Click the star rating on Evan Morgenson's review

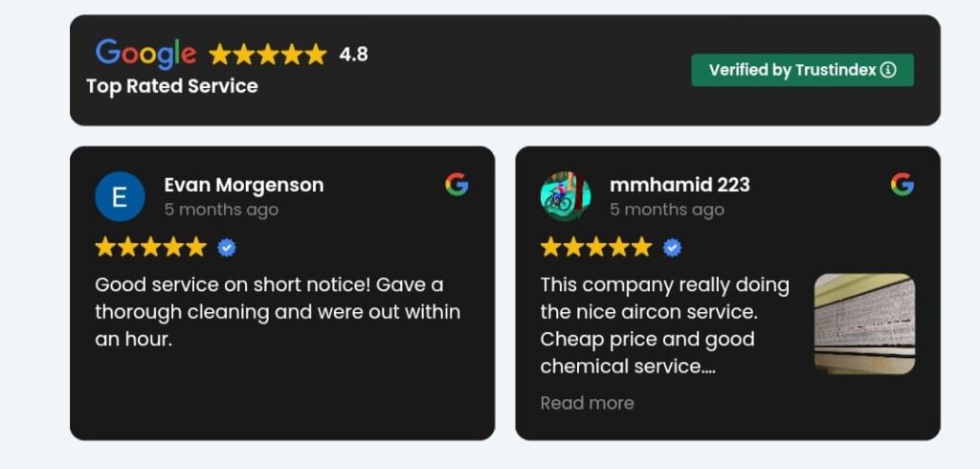pos(150,248)
